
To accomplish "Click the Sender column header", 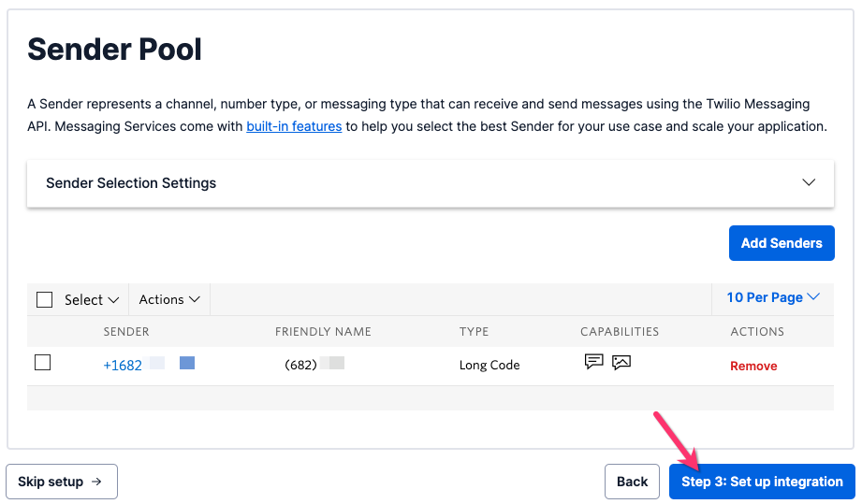I will point(126,331).
